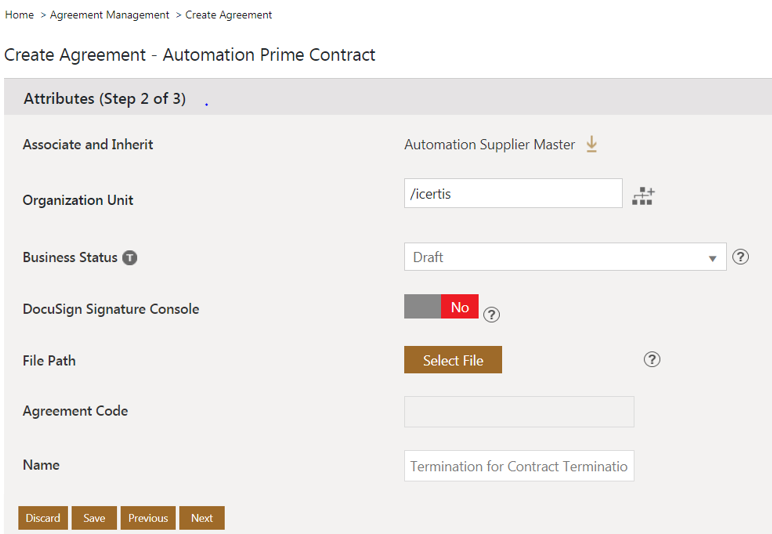Toggle the DocuSign Signature Console switch
Image resolution: width=772 pixels, height=534 pixels.
(441, 307)
